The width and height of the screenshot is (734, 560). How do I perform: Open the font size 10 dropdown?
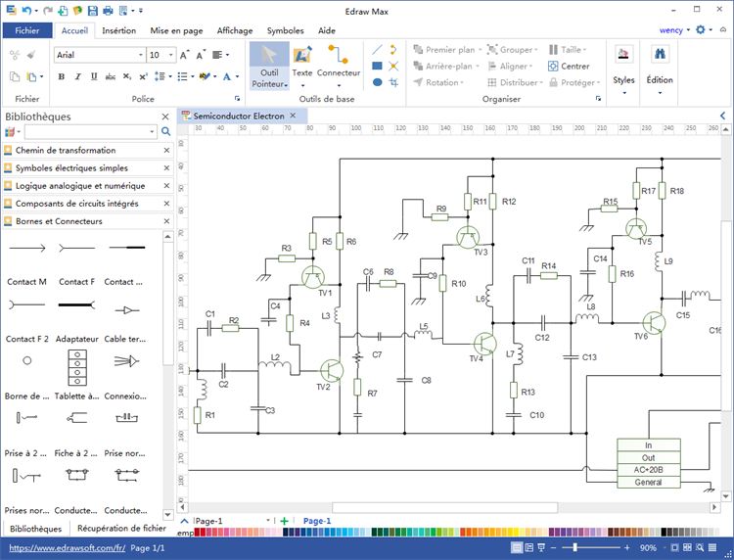click(x=171, y=55)
